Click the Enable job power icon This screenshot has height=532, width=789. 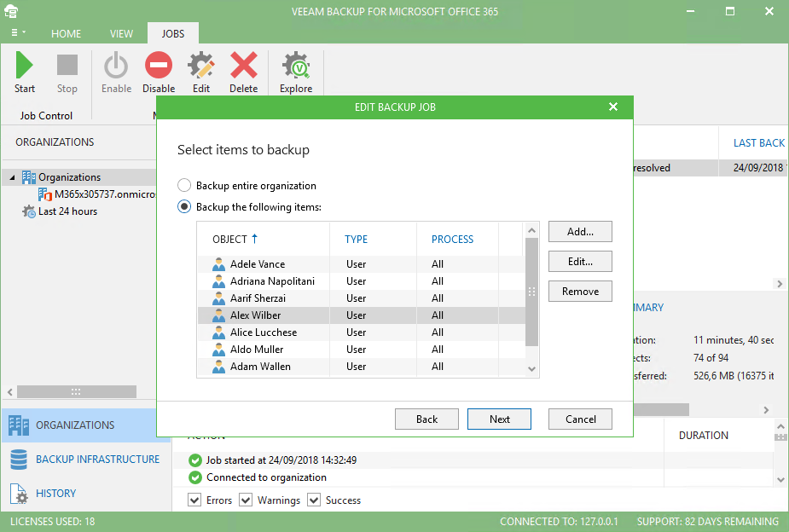click(116, 66)
